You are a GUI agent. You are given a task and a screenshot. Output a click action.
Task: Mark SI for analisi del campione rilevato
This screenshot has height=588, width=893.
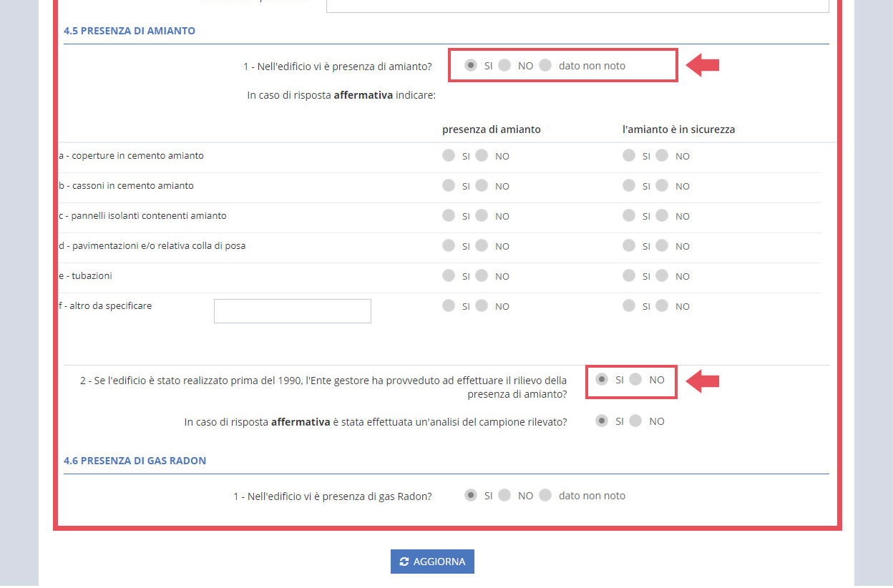tap(602, 421)
